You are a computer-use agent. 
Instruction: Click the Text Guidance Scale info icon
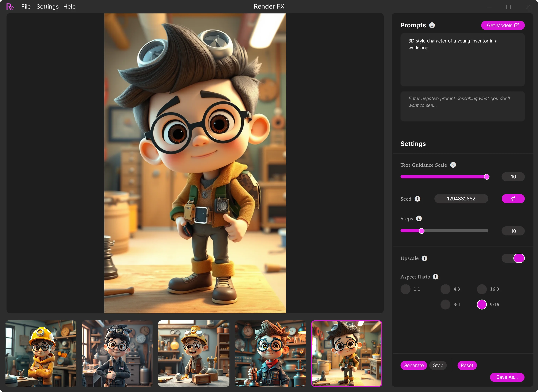coord(453,165)
